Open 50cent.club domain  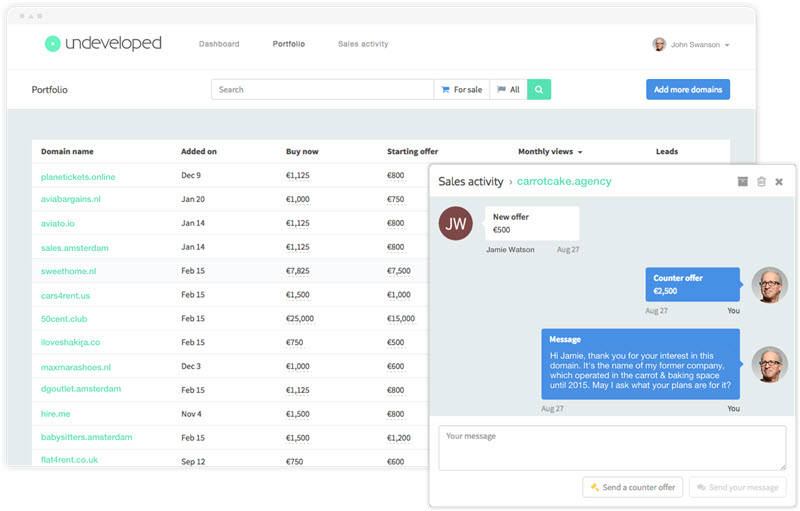(x=64, y=319)
